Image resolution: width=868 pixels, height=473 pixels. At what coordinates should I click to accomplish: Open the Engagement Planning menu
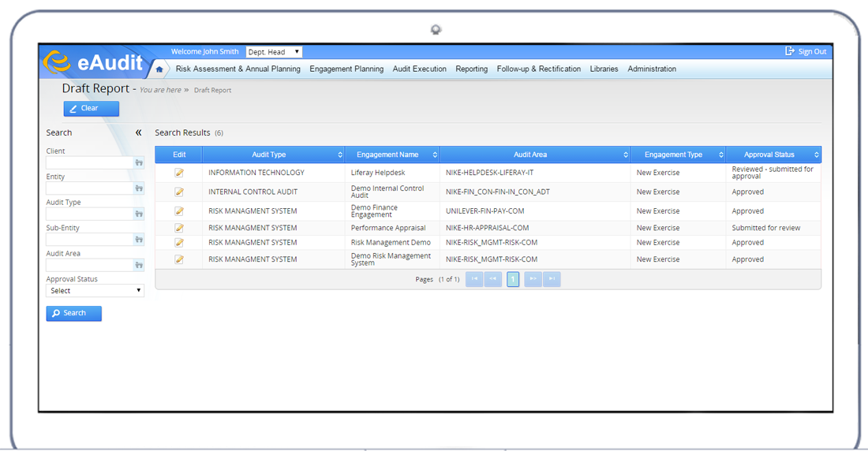(x=346, y=69)
